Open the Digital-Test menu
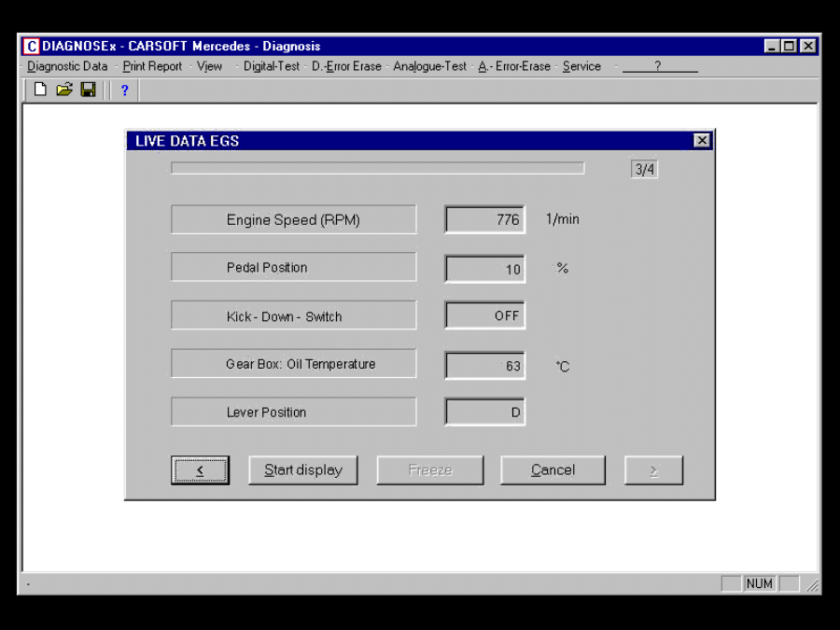840x630 pixels. (271, 66)
